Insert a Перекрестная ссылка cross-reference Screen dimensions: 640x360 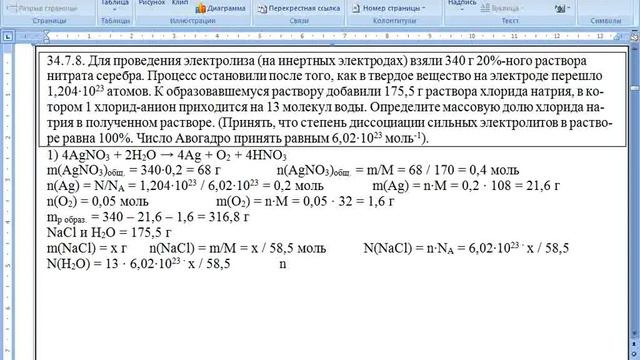pos(299,8)
